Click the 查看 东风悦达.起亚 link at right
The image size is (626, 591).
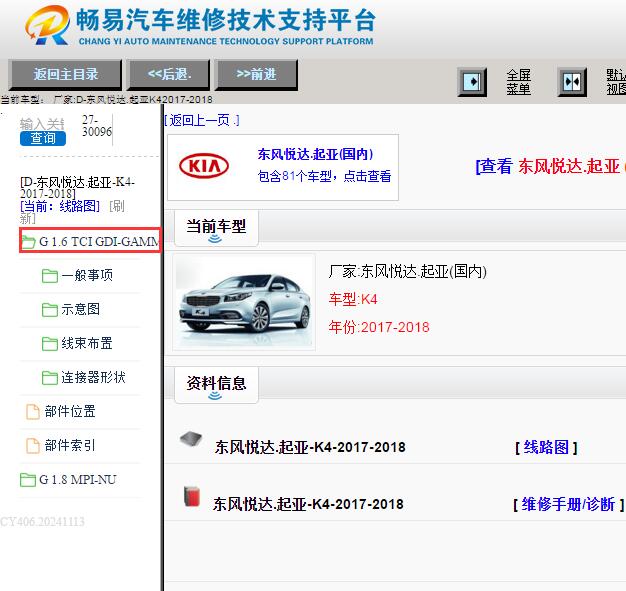point(550,166)
